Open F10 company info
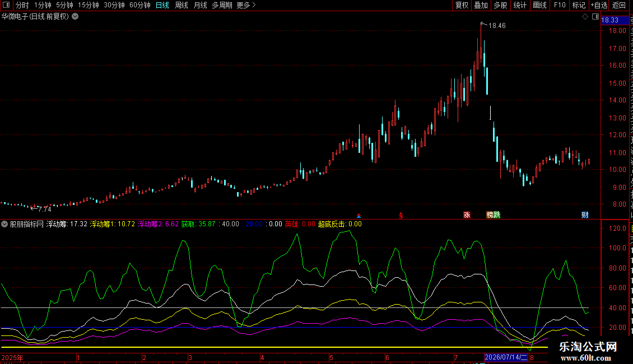 tap(560, 5)
